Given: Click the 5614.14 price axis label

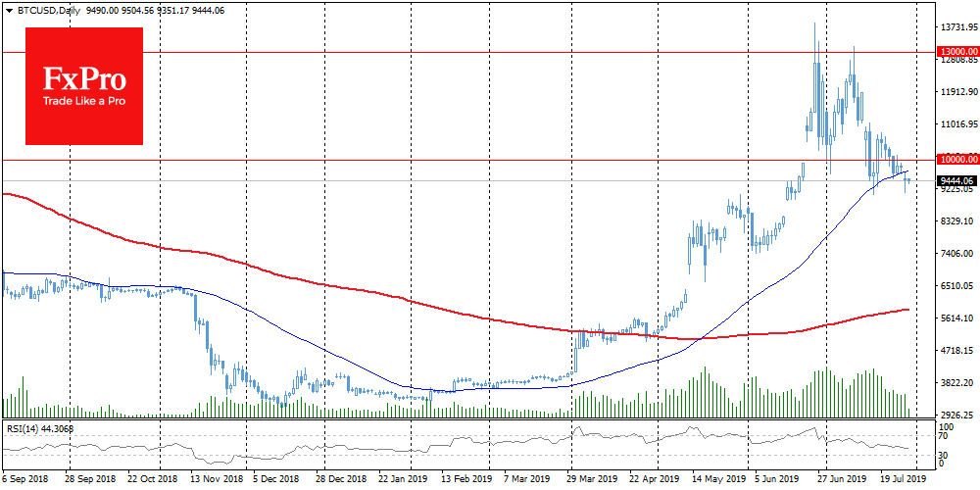Looking at the screenshot, I should [x=955, y=318].
